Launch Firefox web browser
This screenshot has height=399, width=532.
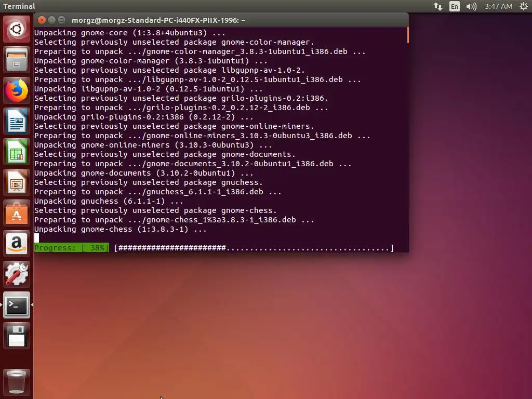point(17,90)
